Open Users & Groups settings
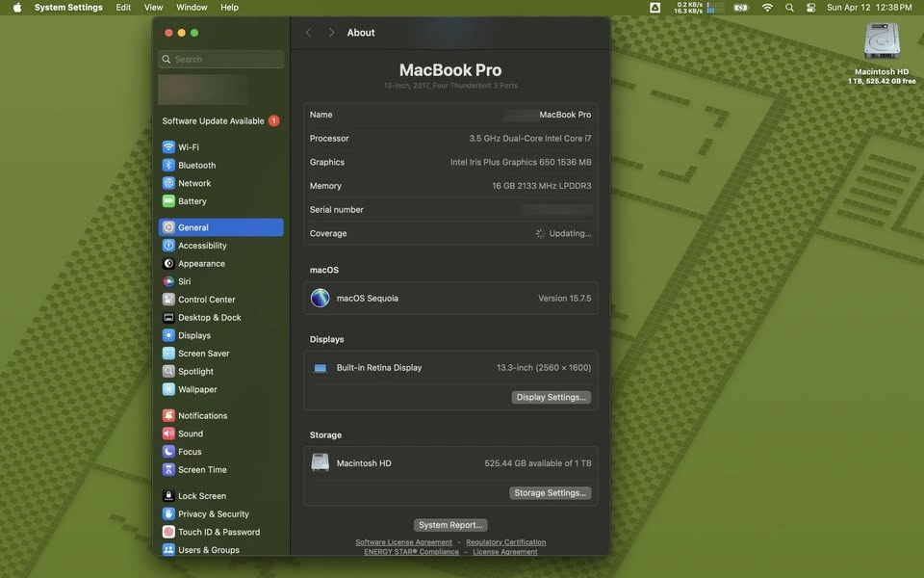The height and width of the screenshot is (578, 924). click(x=220, y=550)
